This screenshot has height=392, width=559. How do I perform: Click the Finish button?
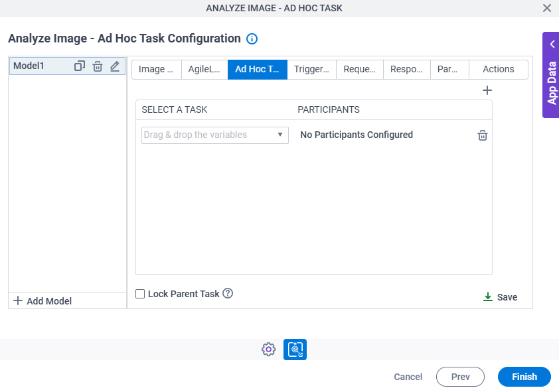click(x=524, y=377)
